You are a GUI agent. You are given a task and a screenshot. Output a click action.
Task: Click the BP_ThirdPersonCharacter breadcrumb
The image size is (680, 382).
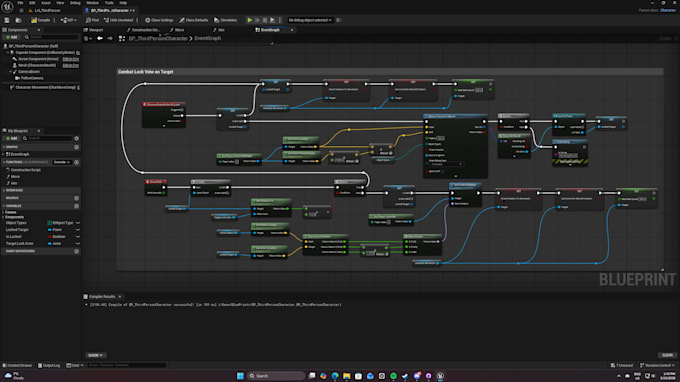click(x=158, y=39)
